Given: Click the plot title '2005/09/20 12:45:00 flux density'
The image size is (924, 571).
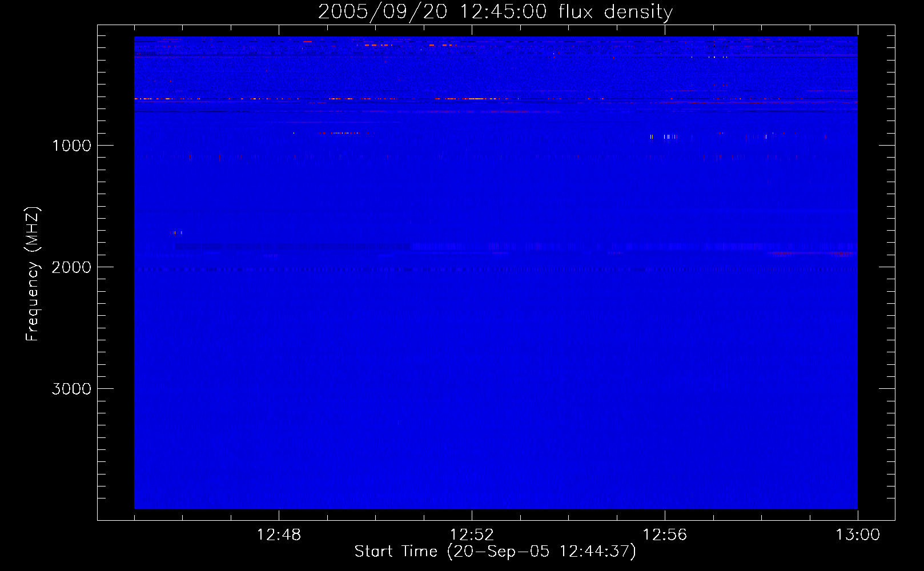Looking at the screenshot, I should coord(495,12).
